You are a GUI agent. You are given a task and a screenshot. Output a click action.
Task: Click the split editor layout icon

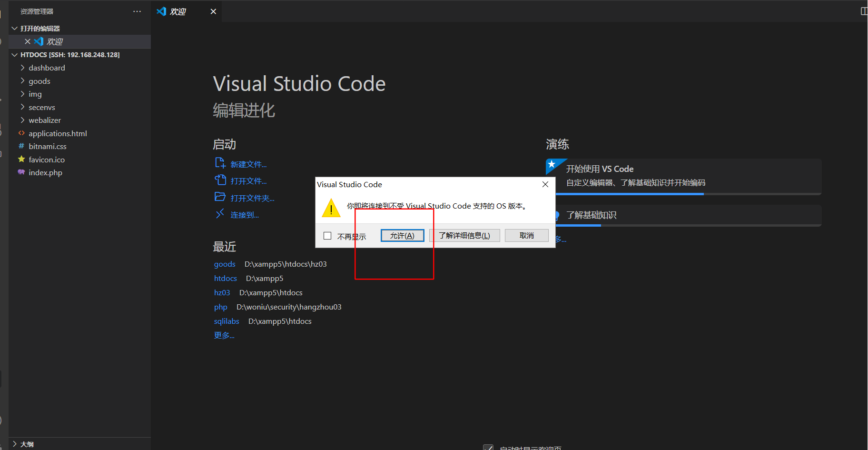coord(864,11)
